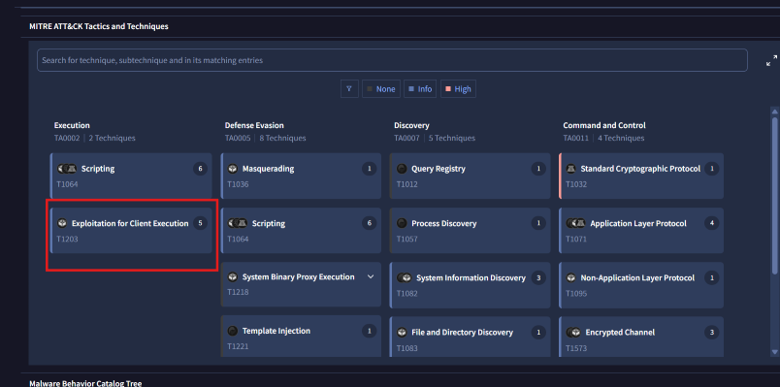Click icon beside Exploitation for Client Execution
The width and height of the screenshot is (780, 387).
(x=62, y=223)
